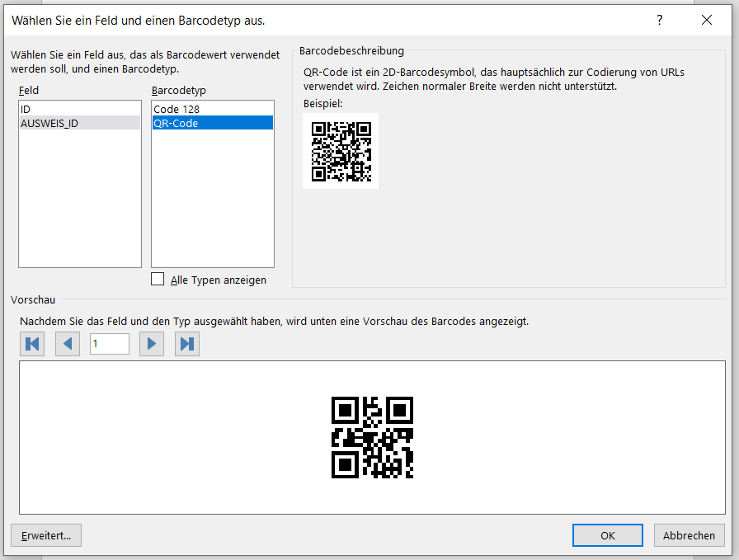Choose QR-Code in the Barcodetyp list
Image resolution: width=739 pixels, height=560 pixels.
(213, 123)
